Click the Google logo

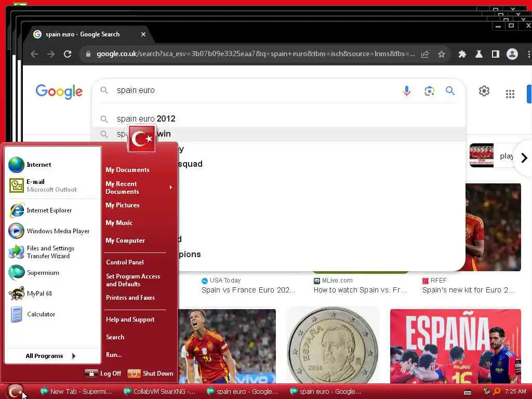59,91
